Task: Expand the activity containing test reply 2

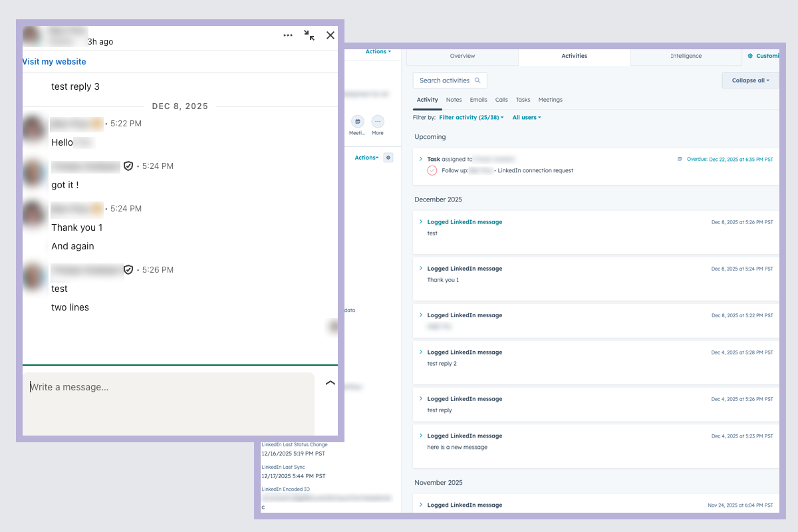Action: coord(420,352)
